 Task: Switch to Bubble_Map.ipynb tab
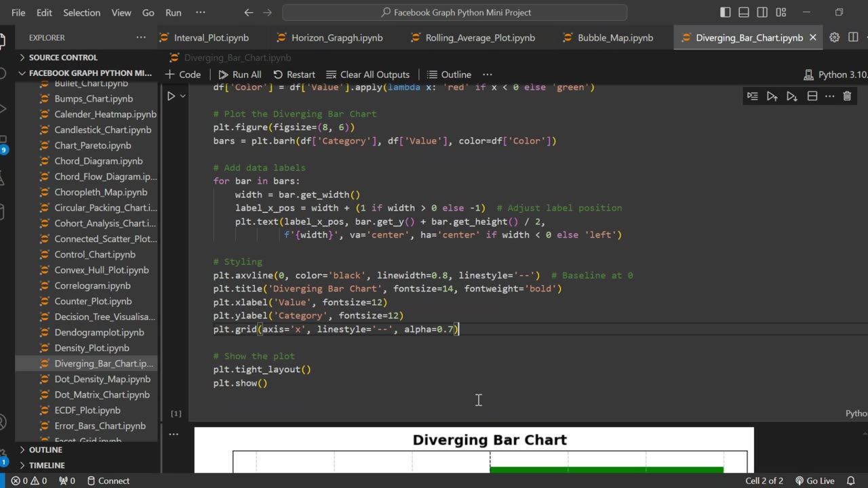tap(615, 38)
